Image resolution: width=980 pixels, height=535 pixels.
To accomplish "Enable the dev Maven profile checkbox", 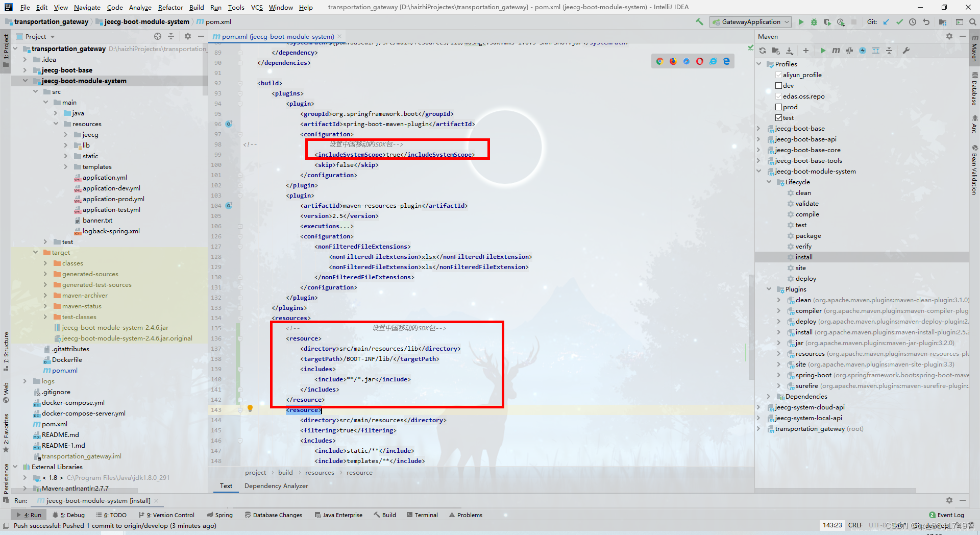I will click(x=779, y=85).
